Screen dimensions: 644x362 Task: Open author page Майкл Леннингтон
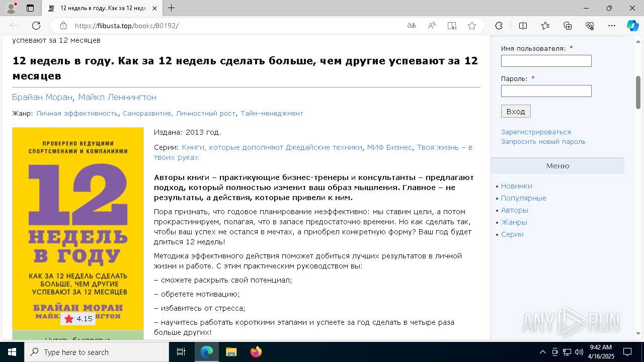(x=117, y=97)
